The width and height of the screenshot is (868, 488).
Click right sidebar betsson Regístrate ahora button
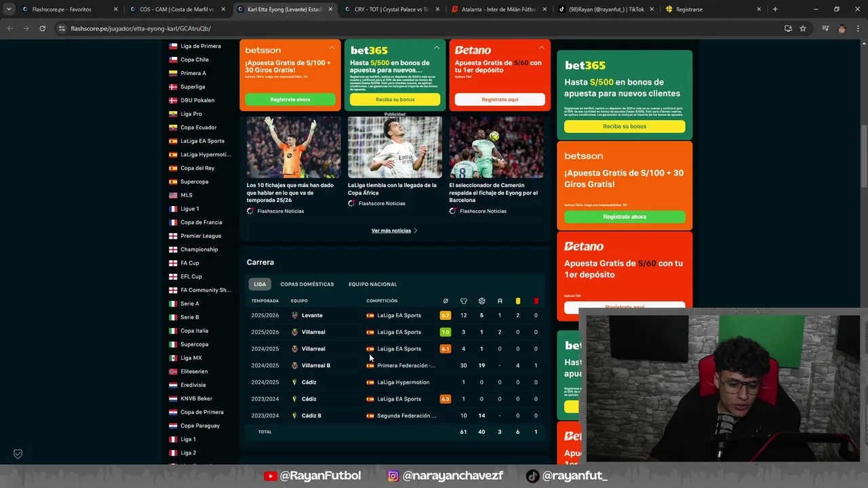[625, 217]
